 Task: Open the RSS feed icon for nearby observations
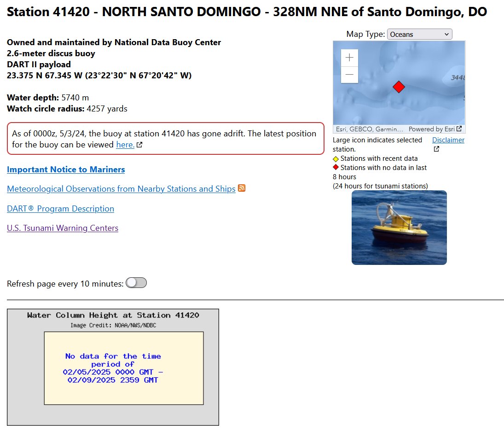241,188
